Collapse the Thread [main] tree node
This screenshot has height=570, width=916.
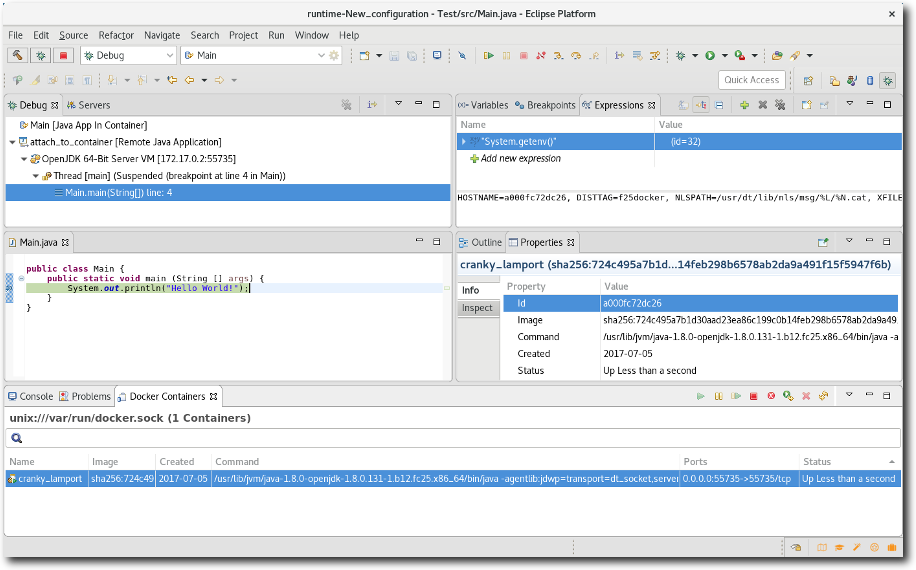(34, 176)
